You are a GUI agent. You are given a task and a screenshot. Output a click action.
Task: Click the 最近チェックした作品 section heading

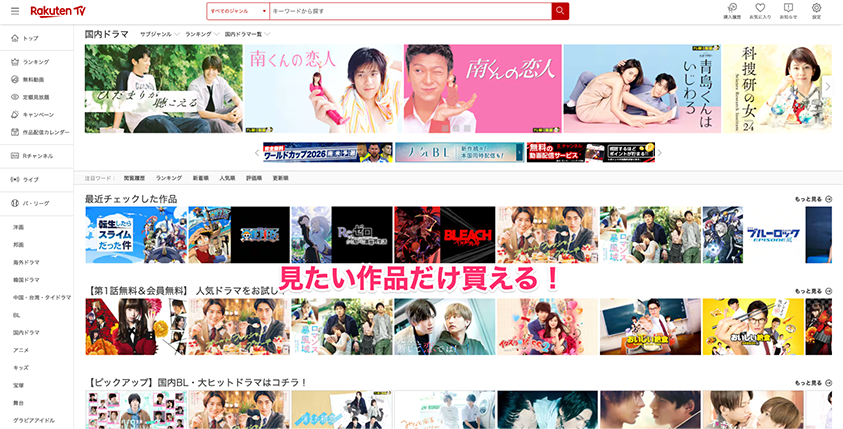tap(131, 199)
